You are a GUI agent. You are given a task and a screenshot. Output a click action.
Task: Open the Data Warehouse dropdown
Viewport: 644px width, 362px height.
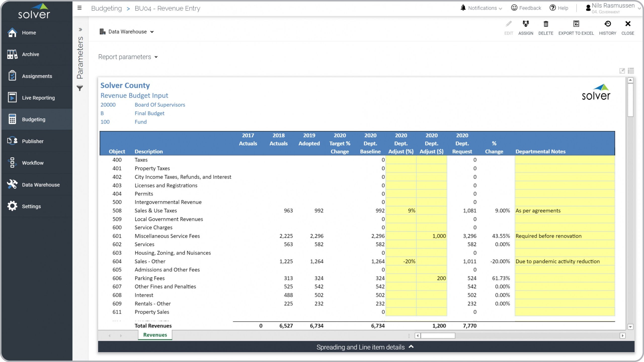click(x=127, y=32)
